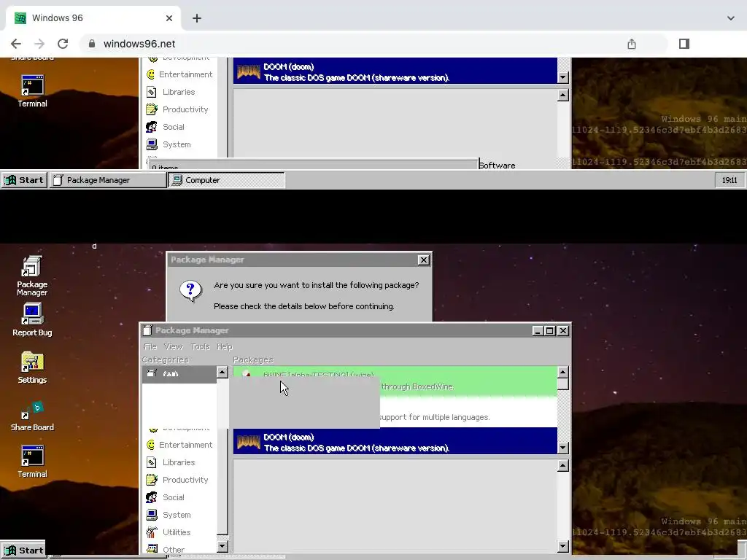Open the Settings desktop icon
This screenshot has width=747, height=560.
pyautogui.click(x=32, y=367)
